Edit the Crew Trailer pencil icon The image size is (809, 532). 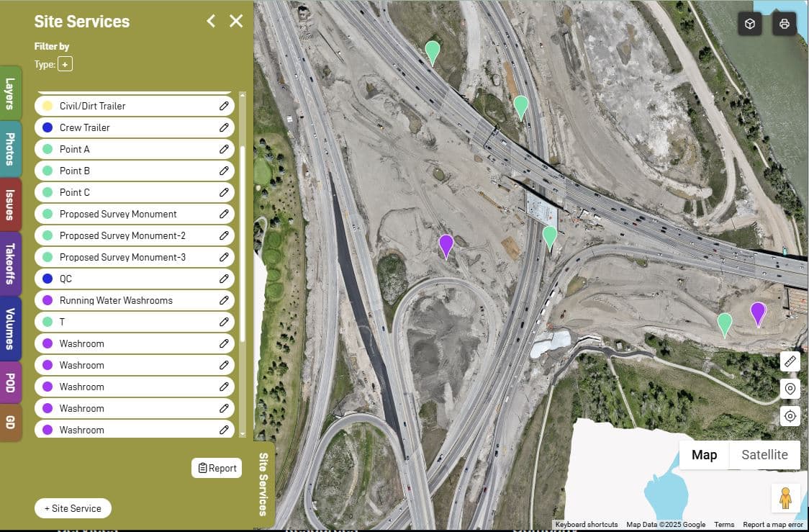point(224,127)
